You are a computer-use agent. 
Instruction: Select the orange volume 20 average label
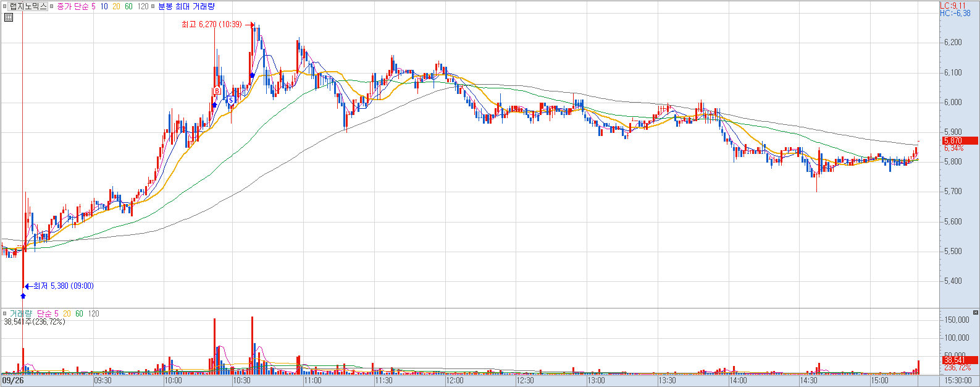click(x=67, y=313)
